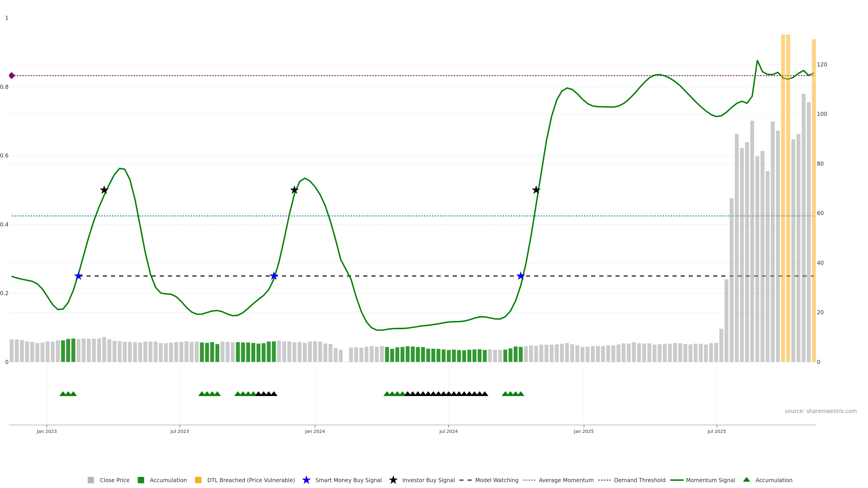Hide the Momentum Signal line via legend
Screen dimensions: 868x488
click(710, 480)
